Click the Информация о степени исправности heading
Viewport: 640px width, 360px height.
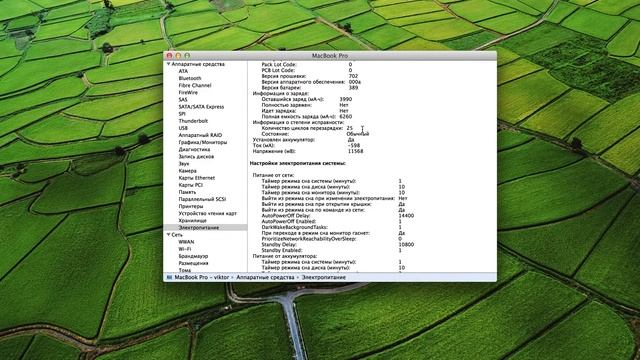(x=298, y=122)
